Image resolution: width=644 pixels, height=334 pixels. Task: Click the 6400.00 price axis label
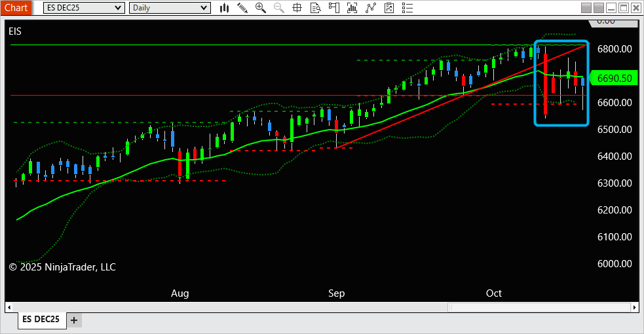point(615,157)
